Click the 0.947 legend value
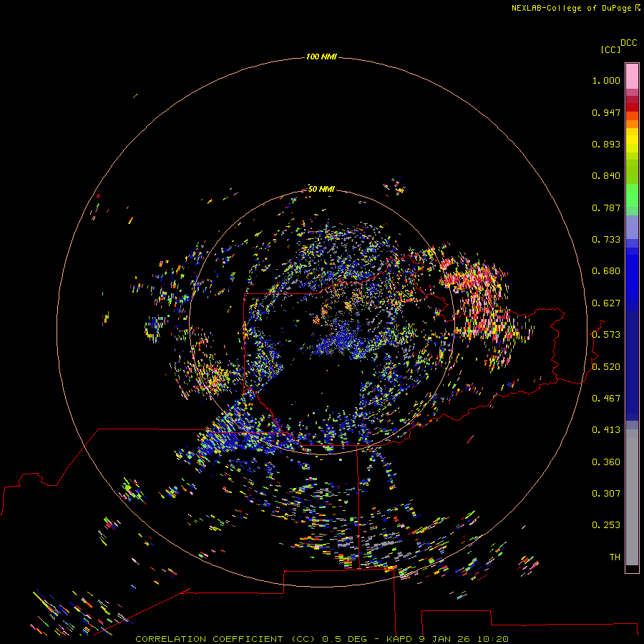 [606, 112]
